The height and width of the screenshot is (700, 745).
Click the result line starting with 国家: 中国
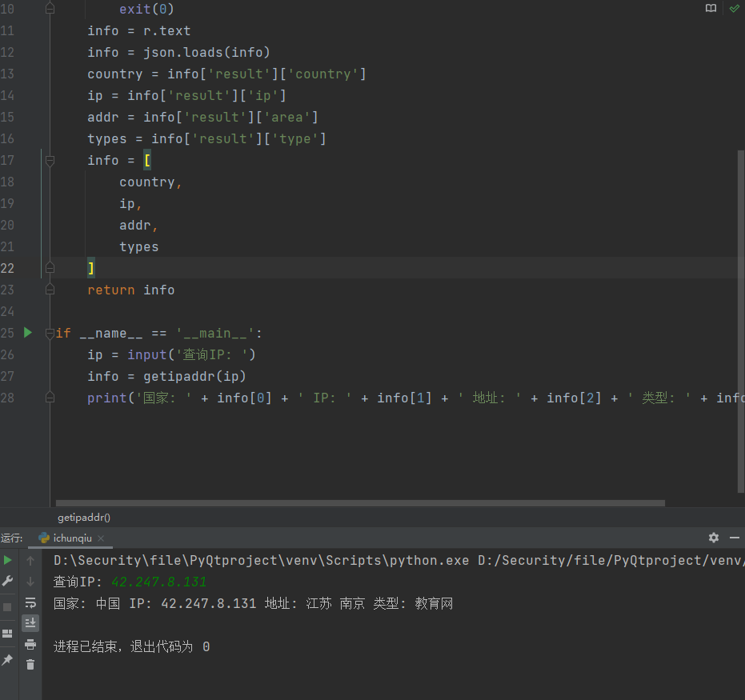coord(253,603)
